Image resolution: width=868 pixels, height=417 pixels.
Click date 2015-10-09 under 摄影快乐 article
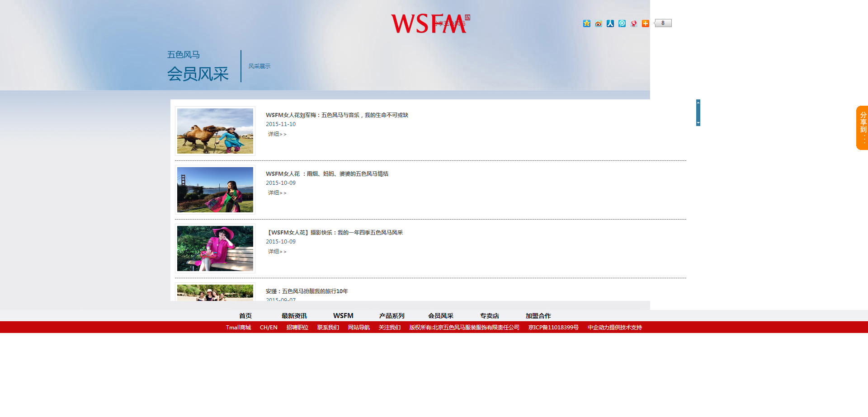[x=281, y=242]
